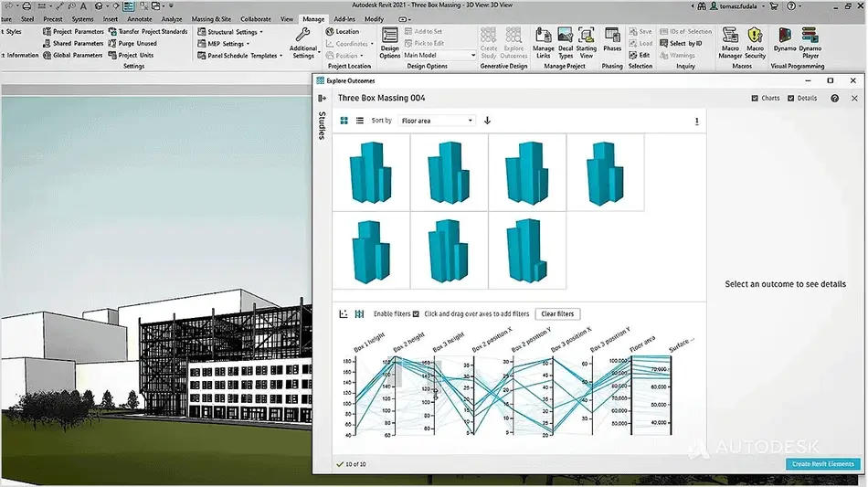Click Box 1 height axis
This screenshot has width=868, height=487.
355,396
